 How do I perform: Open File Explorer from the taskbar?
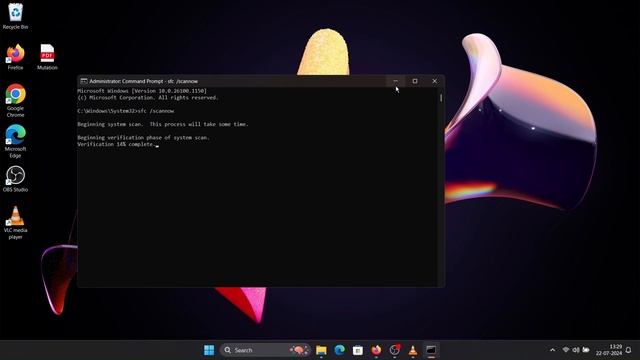pyautogui.click(x=321, y=350)
